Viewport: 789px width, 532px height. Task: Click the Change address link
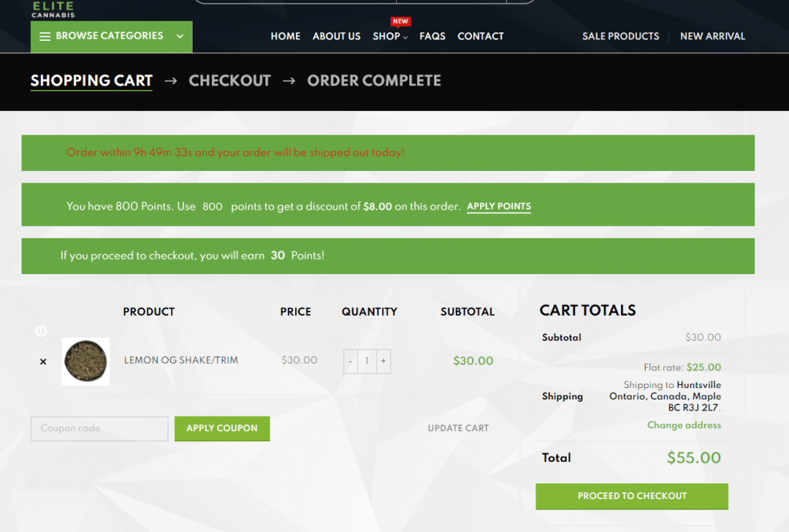[683, 425]
